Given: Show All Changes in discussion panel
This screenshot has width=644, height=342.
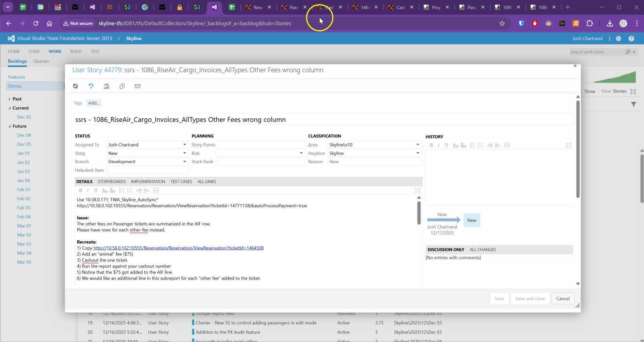Looking at the screenshot, I should click(x=482, y=250).
